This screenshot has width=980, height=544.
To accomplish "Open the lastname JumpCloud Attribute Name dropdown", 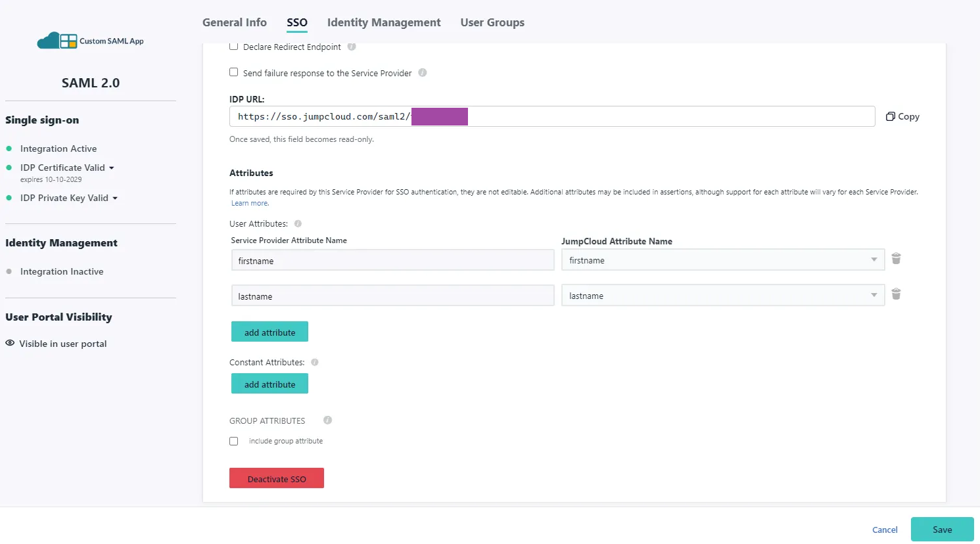I will [723, 296].
